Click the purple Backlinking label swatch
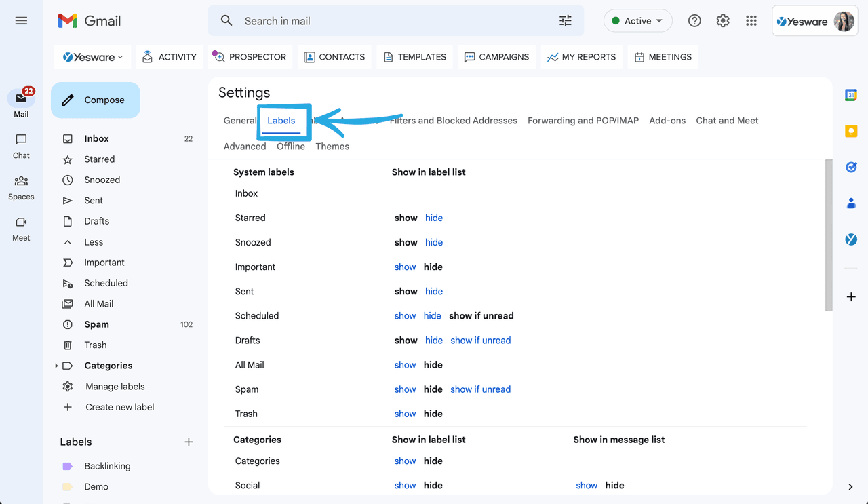Viewport: 868px width, 504px height. pos(66,466)
